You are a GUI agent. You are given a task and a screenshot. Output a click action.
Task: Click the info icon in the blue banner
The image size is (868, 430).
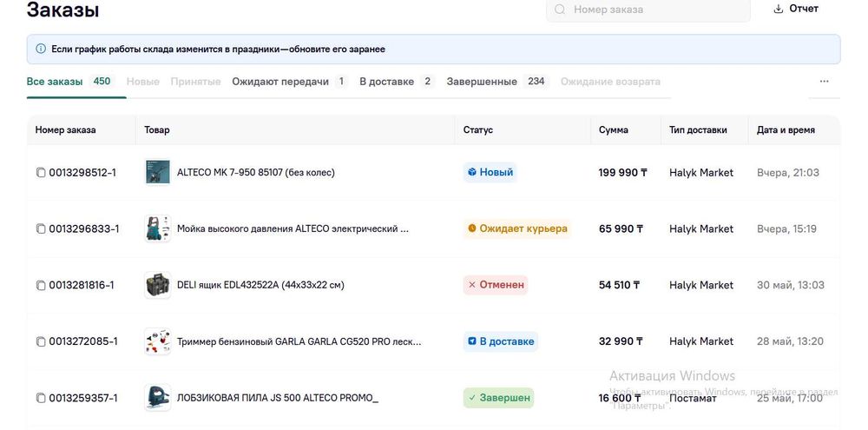tap(41, 49)
